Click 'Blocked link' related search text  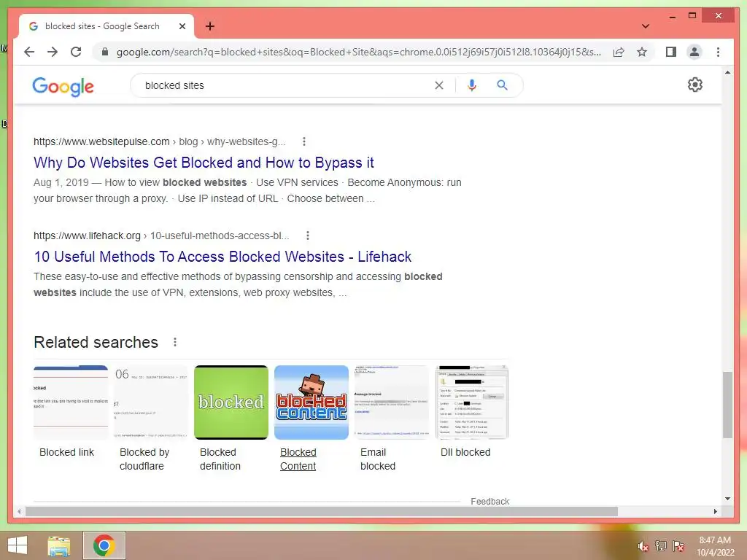tap(66, 452)
